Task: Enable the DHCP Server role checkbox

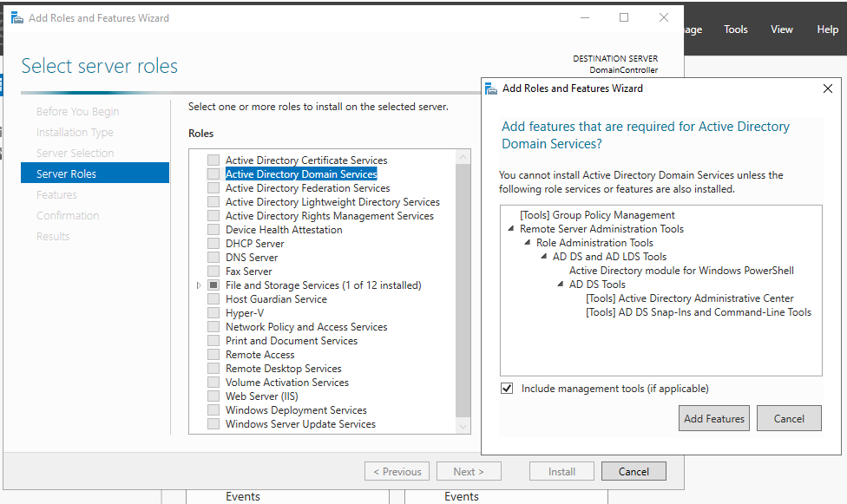Action: pos(213,244)
